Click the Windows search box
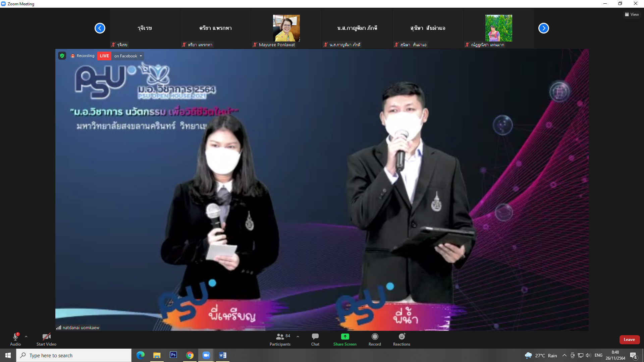This screenshot has width=644, height=362. [x=74, y=355]
